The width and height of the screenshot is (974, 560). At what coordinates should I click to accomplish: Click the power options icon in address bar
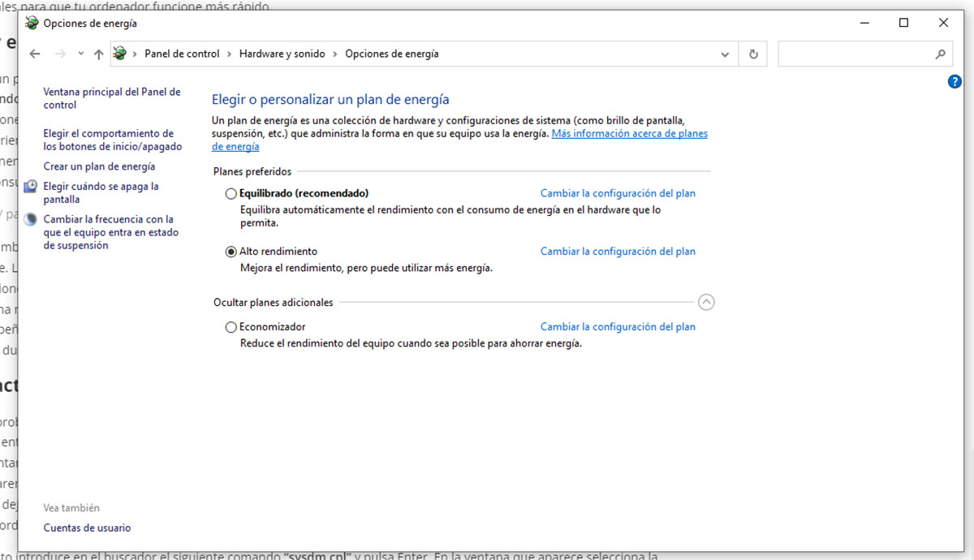pos(120,54)
